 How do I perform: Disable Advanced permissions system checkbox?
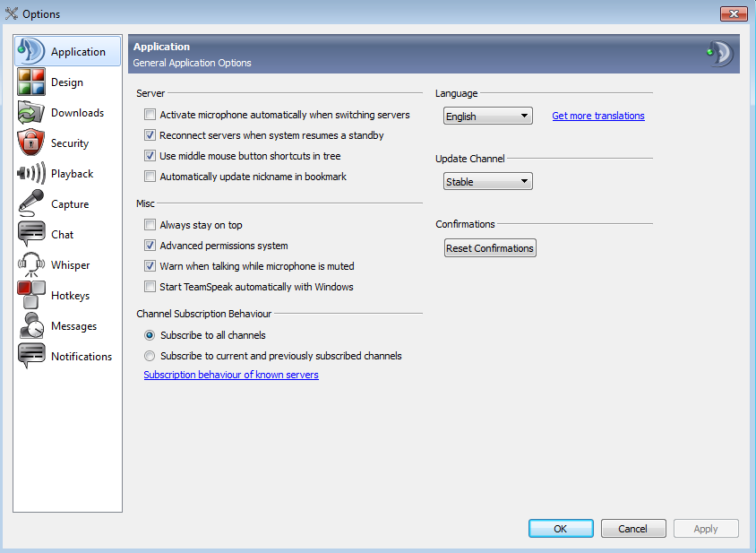click(150, 246)
